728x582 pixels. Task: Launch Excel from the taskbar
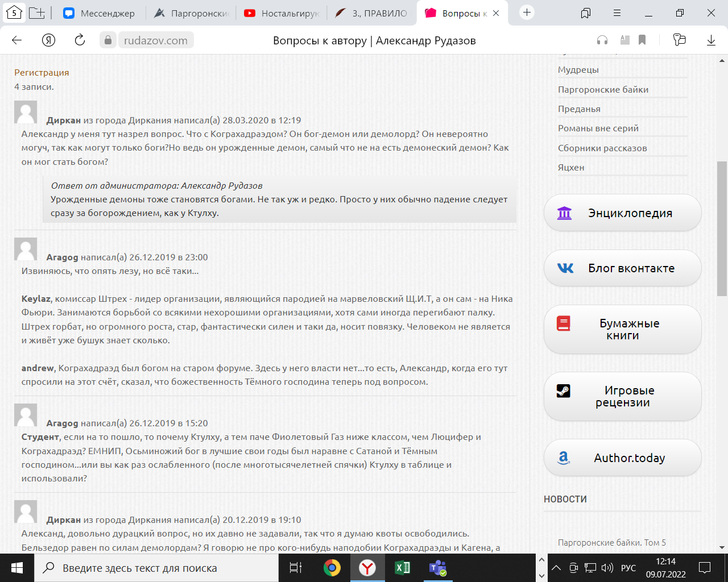click(x=402, y=568)
